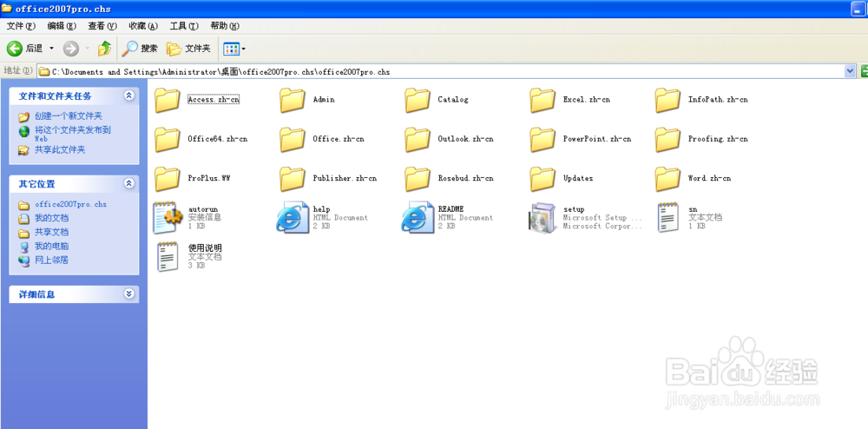The image size is (868, 429).
Task: Go up one folder level
Action: [x=104, y=49]
